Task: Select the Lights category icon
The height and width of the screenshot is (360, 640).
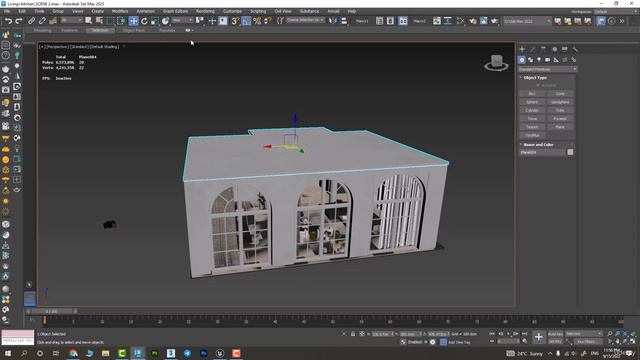Action: (539, 60)
